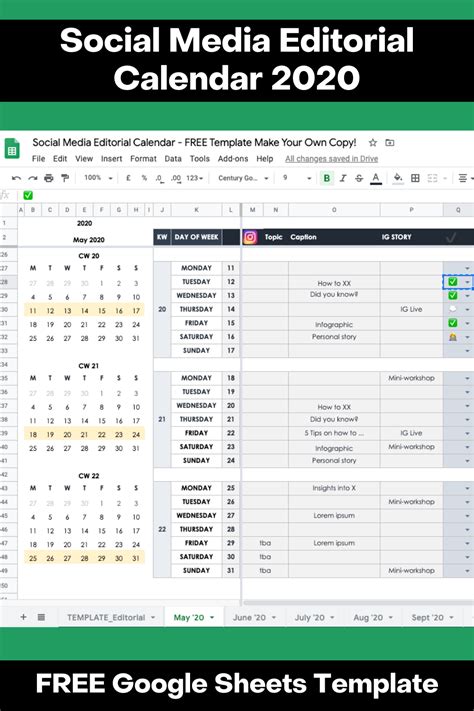Open the Help menu
This screenshot has height=711, width=474.
(265, 159)
